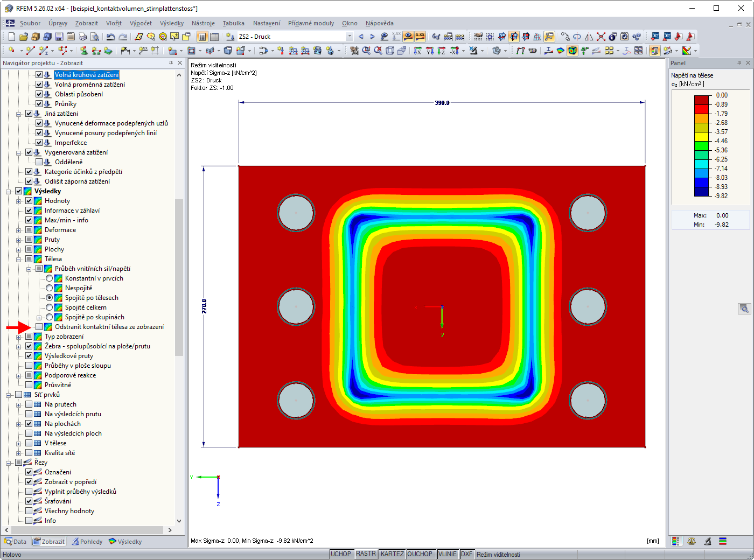
Task: Go to the next load case arrow
Action: [372, 37]
